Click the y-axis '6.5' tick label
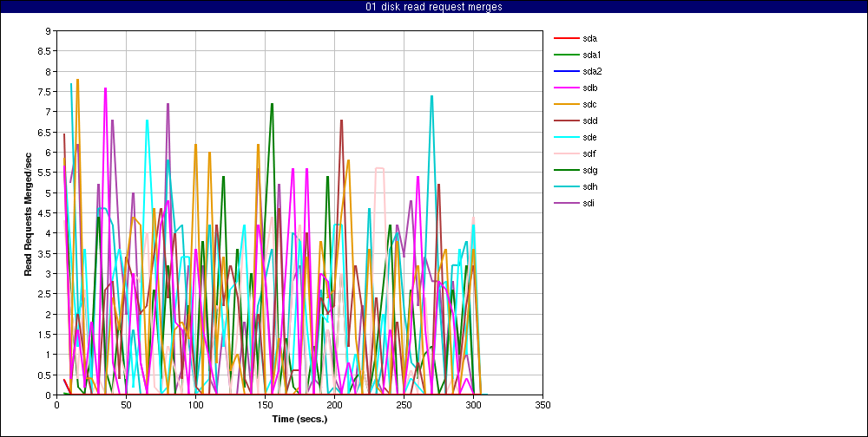Viewport: 868px width, 437px height. (x=45, y=132)
